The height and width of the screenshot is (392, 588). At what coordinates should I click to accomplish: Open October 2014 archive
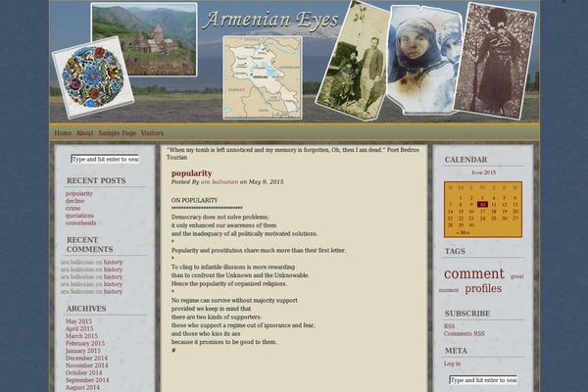[83, 372]
